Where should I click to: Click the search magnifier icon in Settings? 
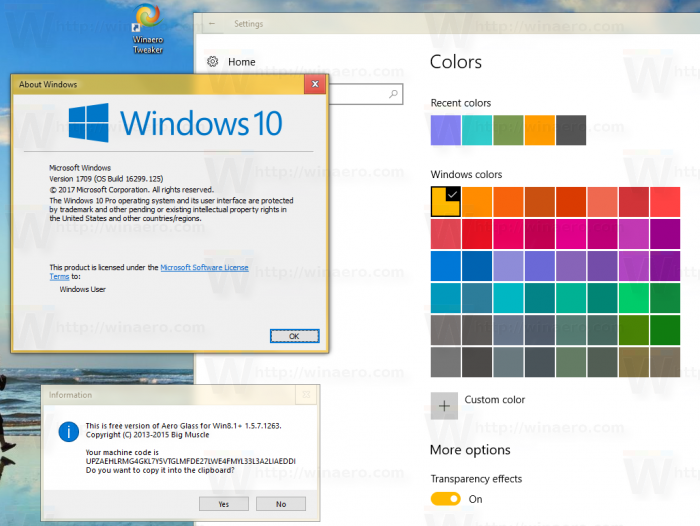coord(393,94)
